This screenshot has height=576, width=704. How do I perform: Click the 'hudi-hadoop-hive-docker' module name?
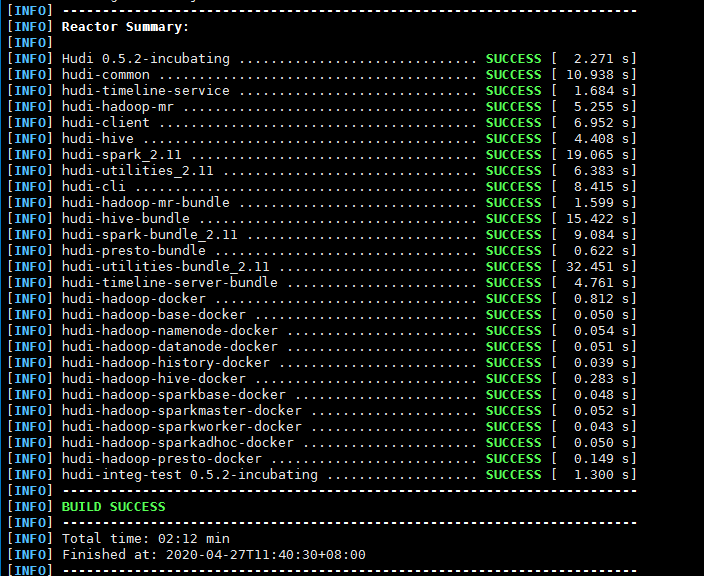pyautogui.click(x=154, y=379)
